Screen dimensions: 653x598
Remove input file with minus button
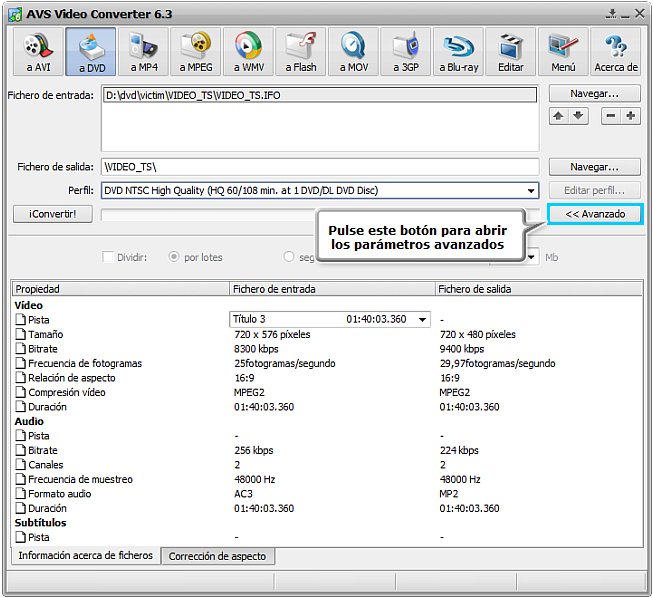tap(611, 116)
